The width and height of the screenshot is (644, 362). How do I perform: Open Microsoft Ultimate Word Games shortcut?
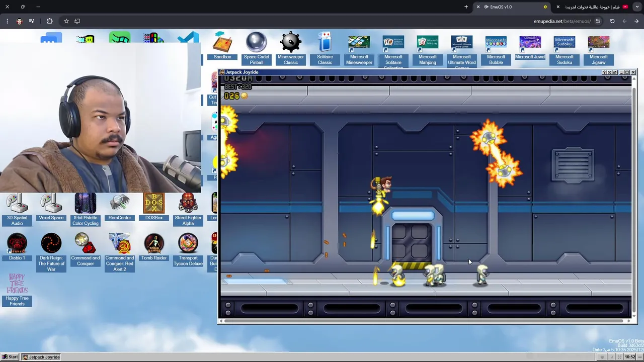tap(462, 52)
